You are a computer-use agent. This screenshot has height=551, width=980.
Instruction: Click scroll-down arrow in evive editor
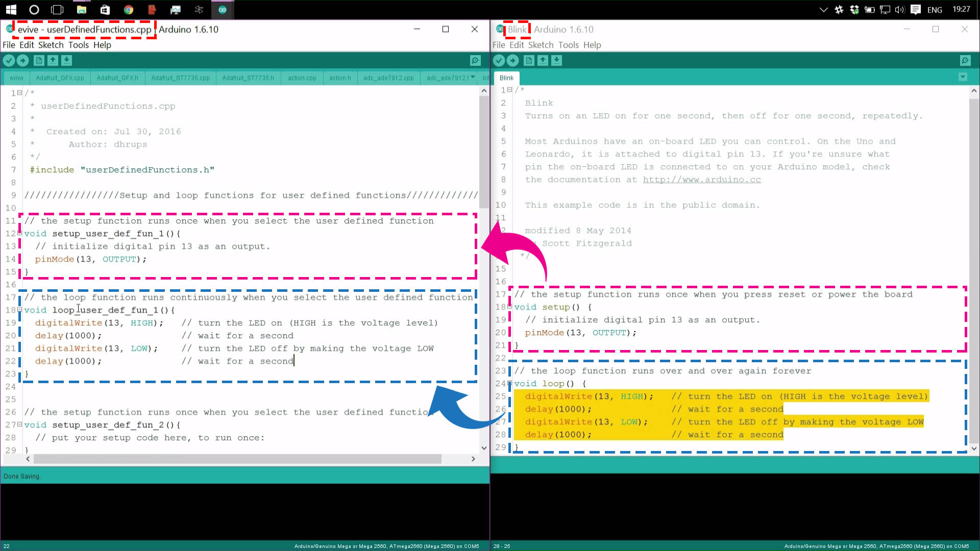484,448
